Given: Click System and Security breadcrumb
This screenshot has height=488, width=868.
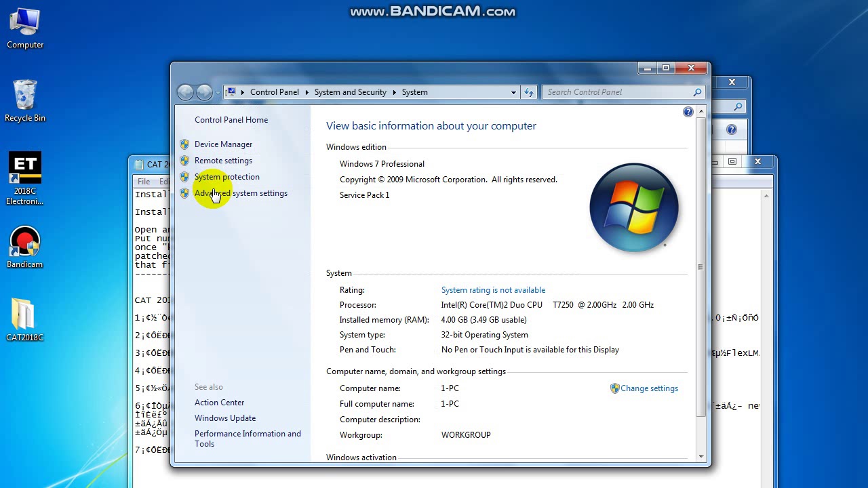Looking at the screenshot, I should (350, 92).
